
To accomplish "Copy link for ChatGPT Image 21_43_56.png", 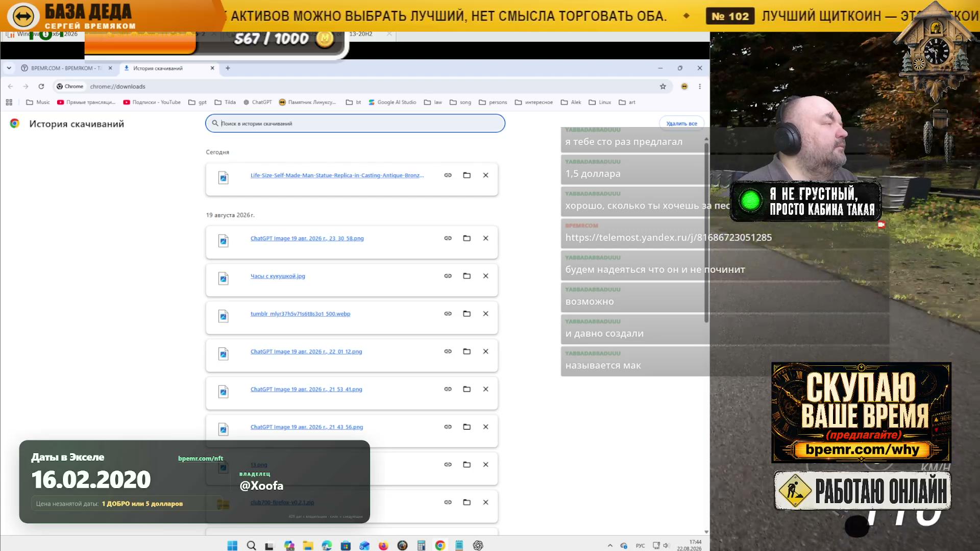I will tap(448, 427).
